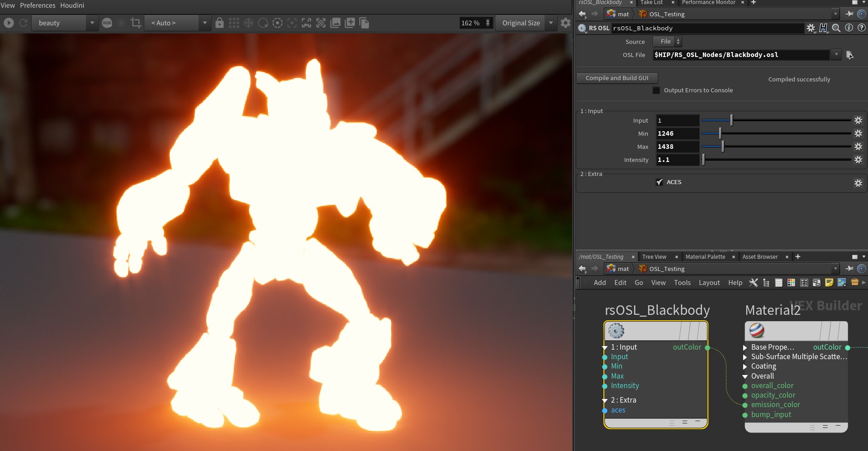Switch to the Material Palette tab
The image size is (868, 451).
[x=705, y=256]
